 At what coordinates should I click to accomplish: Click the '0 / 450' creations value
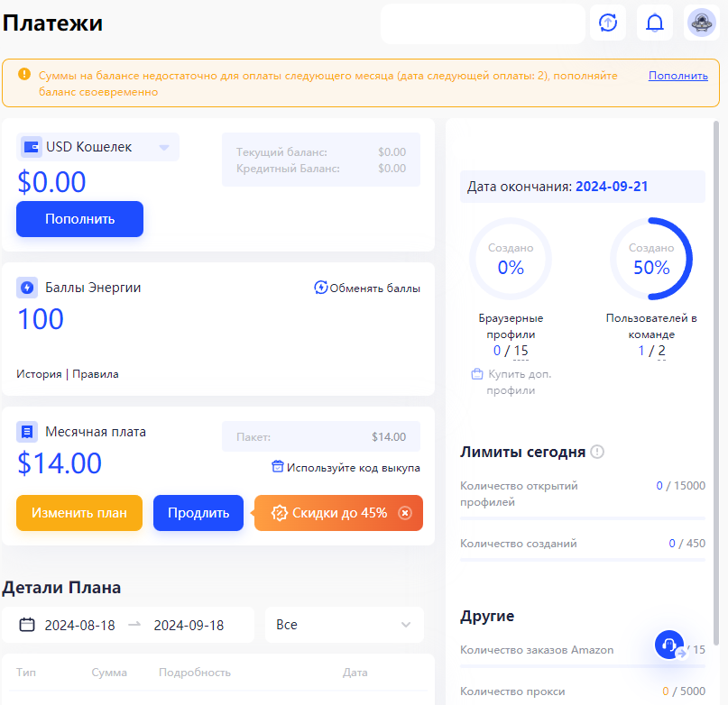coord(687,544)
